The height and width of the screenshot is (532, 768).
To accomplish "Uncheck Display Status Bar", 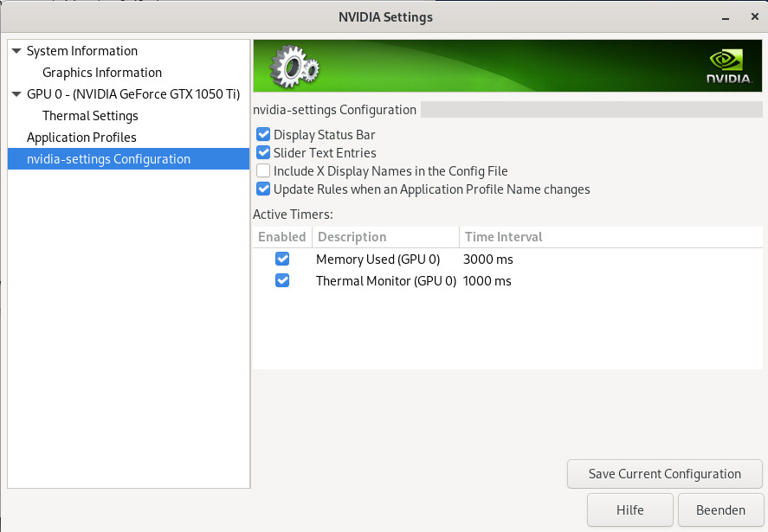I will (263, 135).
